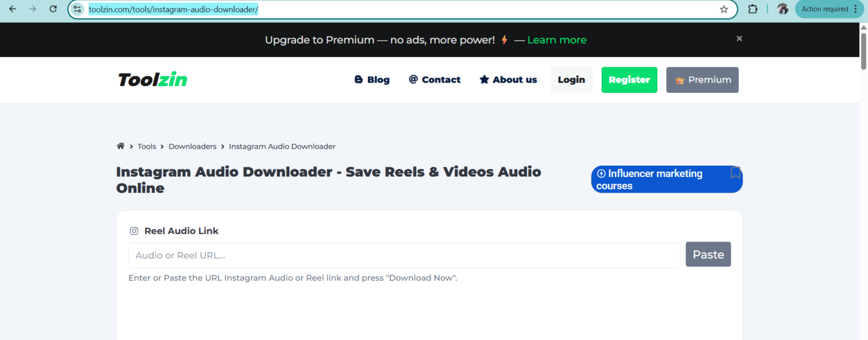Open the Premium crown button

pos(702,80)
